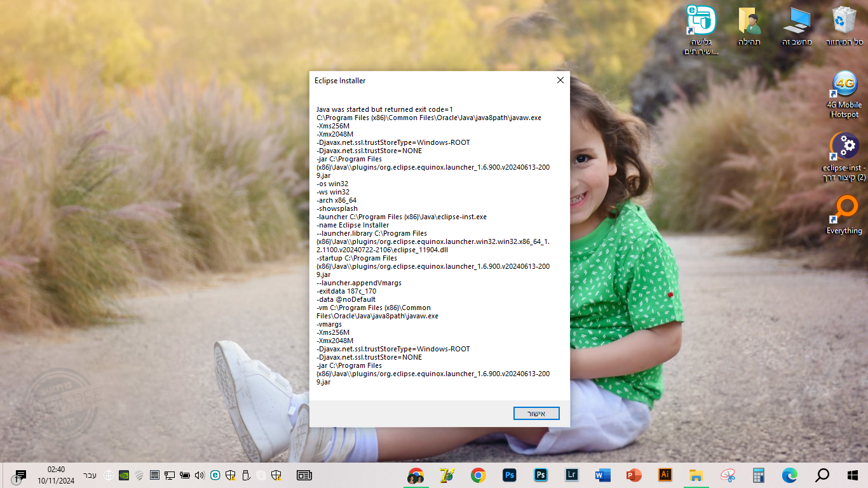This screenshot has width=868, height=488.
Task: Open the notification center icon
Action: [19, 475]
